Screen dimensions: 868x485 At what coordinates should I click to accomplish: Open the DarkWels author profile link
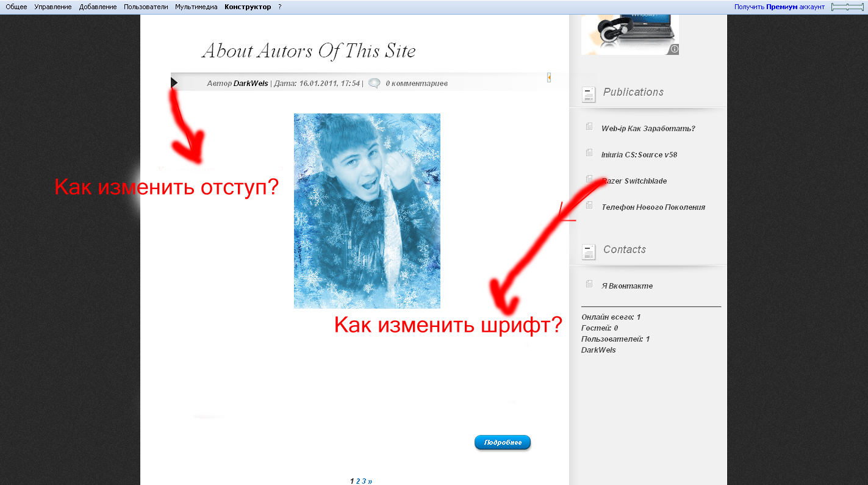pos(251,83)
